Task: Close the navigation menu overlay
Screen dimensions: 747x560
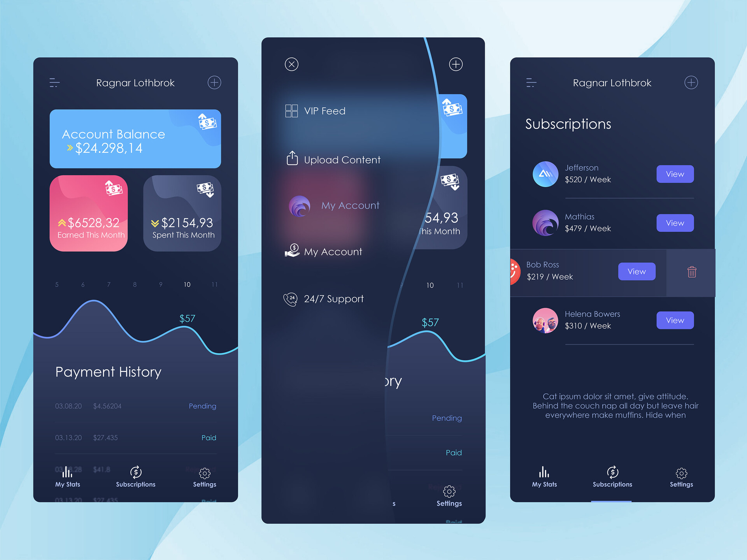Action: [x=292, y=64]
